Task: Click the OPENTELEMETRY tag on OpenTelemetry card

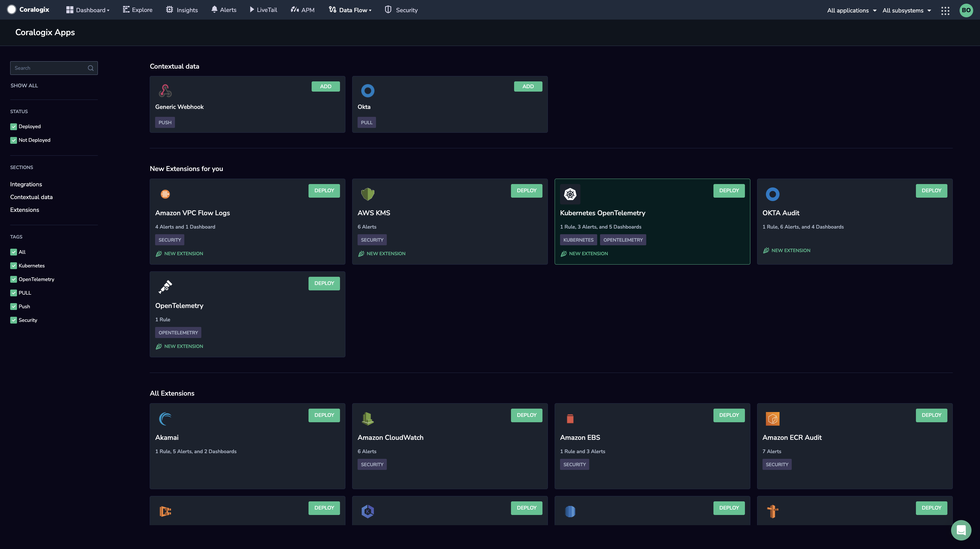Action: click(178, 333)
